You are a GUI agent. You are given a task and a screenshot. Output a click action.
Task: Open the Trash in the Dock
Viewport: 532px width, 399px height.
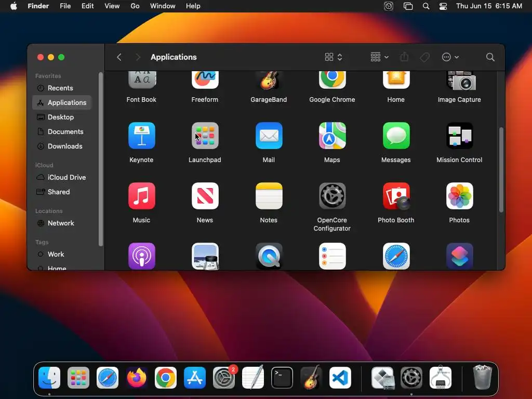(x=482, y=377)
